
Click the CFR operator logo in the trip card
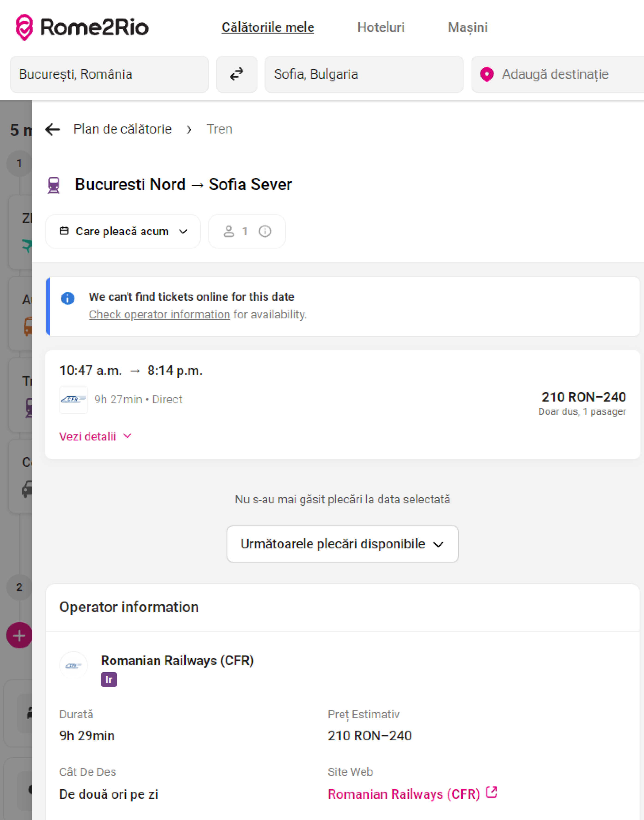pyautogui.click(x=74, y=399)
